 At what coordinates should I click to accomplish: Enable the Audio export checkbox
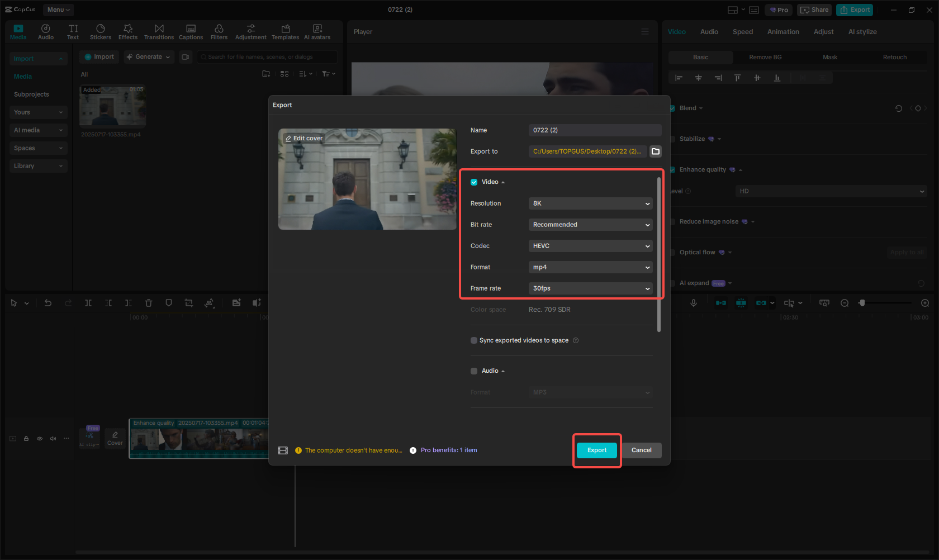point(474,371)
